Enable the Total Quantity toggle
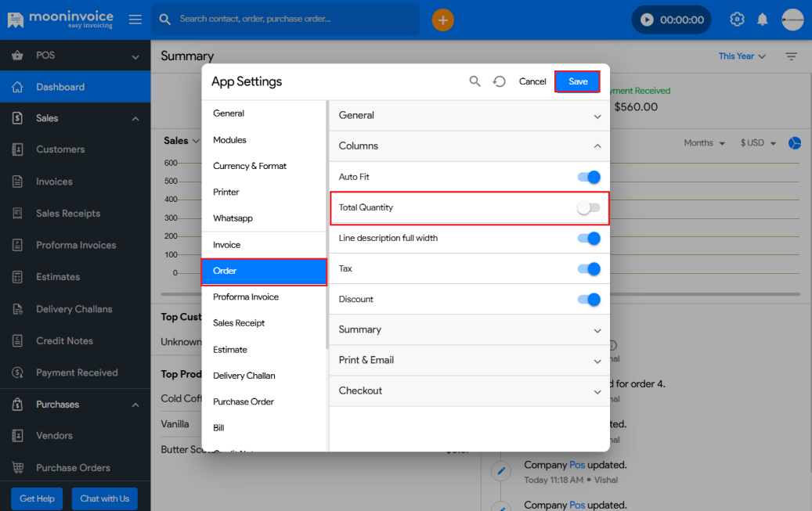812x511 pixels. [589, 207]
